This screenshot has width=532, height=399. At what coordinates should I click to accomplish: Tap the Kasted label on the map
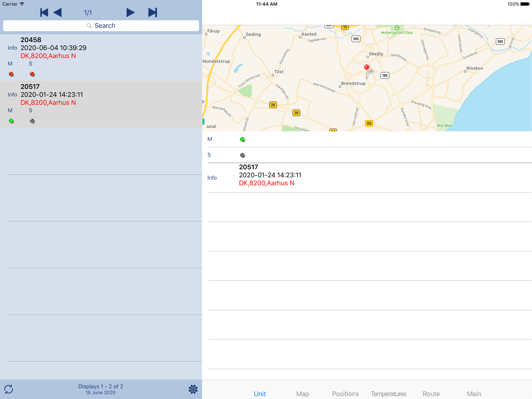(x=309, y=34)
